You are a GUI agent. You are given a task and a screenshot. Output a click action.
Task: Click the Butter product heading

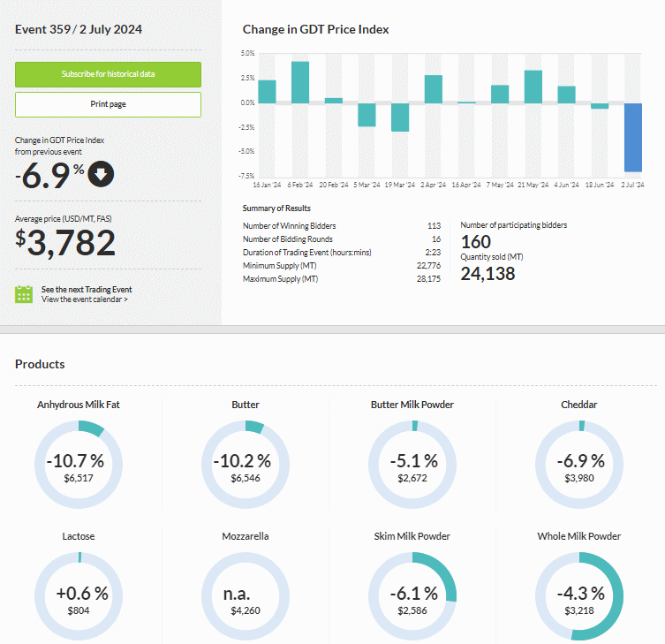pos(246,405)
